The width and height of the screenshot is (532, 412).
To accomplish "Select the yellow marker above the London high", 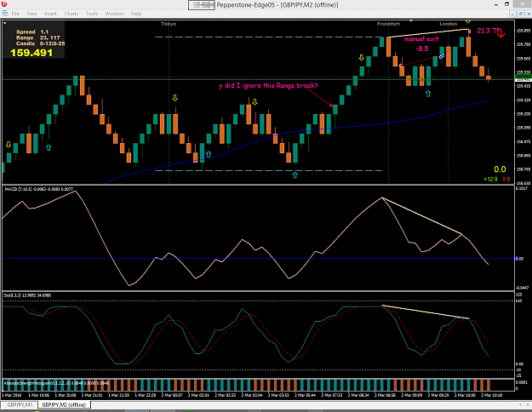I will tap(468, 21).
